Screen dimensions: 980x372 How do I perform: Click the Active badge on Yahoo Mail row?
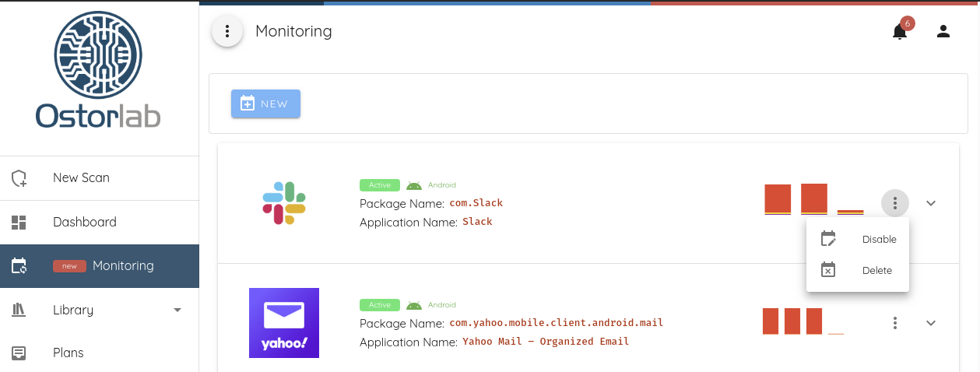pos(380,305)
